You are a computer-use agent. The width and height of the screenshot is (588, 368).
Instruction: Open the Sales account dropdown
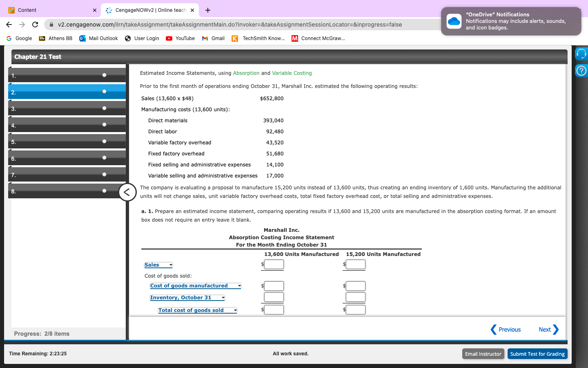click(158, 265)
